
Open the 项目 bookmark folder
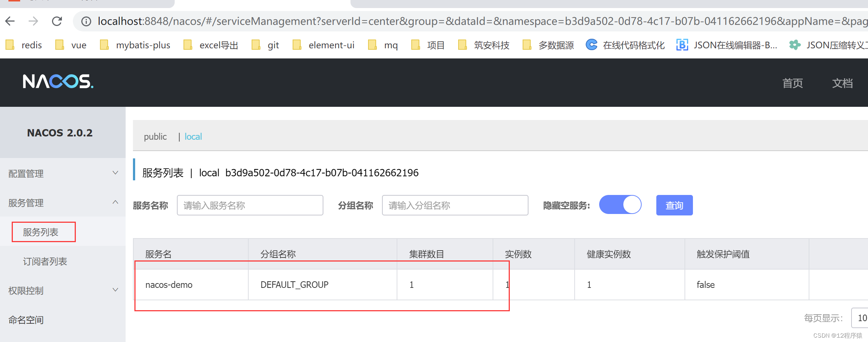pyautogui.click(x=428, y=45)
